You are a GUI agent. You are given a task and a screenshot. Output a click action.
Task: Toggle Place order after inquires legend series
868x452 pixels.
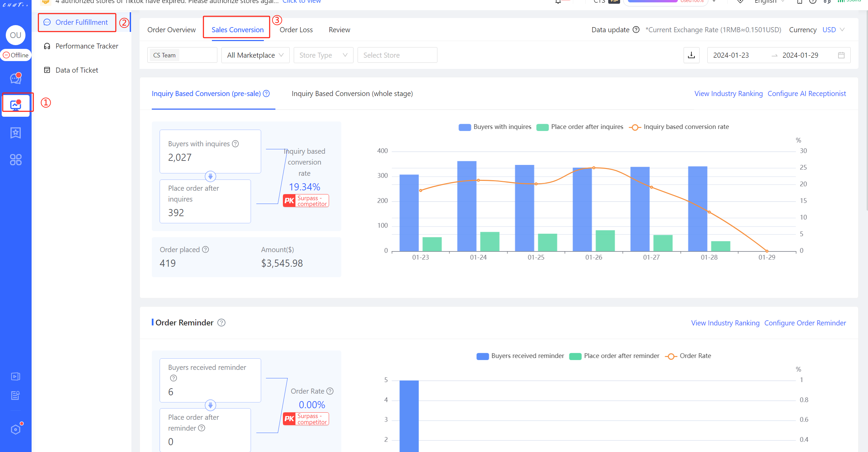point(580,127)
